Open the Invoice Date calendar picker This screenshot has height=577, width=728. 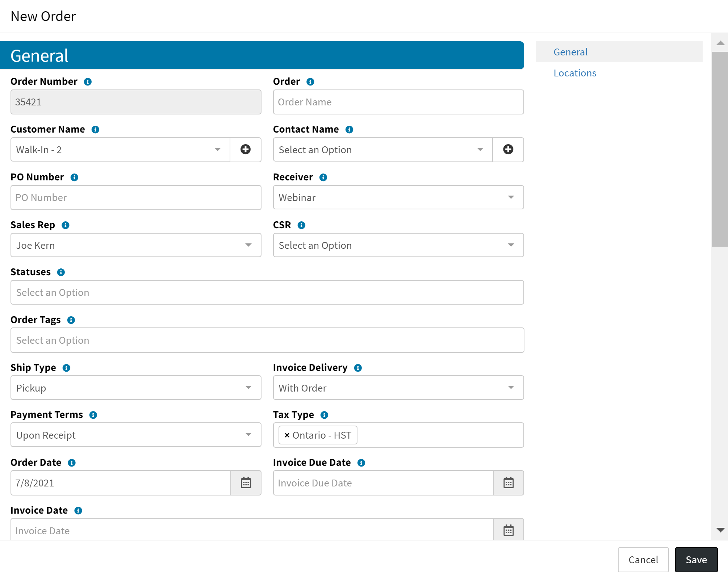pos(509,530)
